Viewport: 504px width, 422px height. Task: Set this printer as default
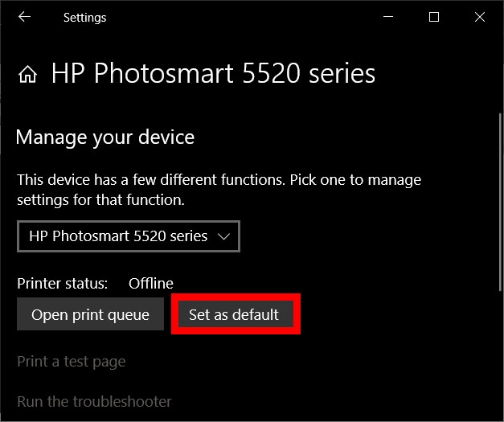(234, 314)
